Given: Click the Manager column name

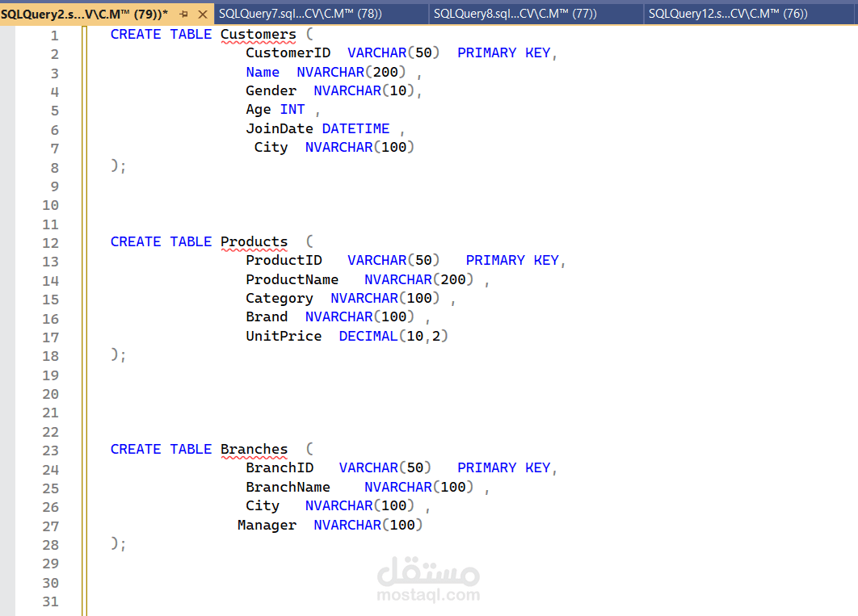Looking at the screenshot, I should [x=267, y=526].
